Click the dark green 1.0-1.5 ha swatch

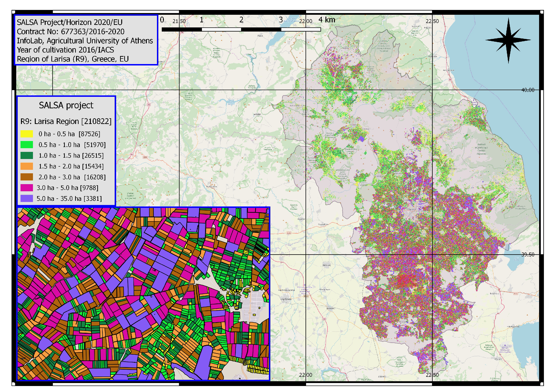pos(27,156)
